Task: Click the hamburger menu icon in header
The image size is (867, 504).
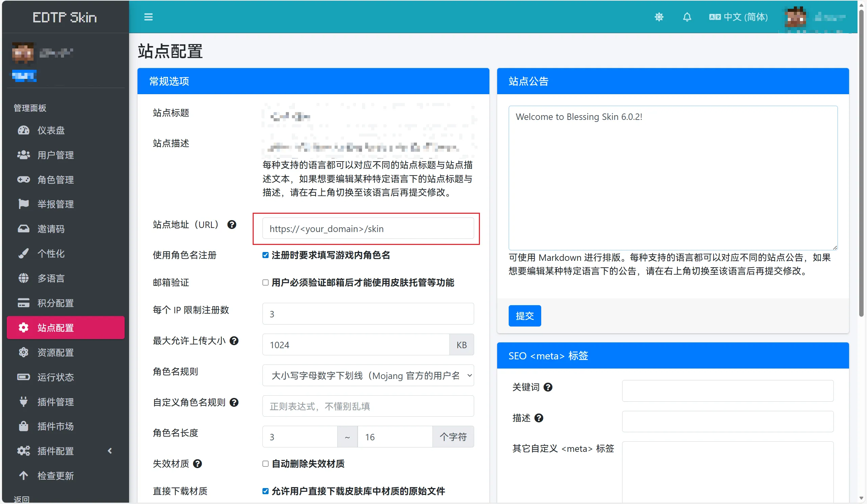Action: pyautogui.click(x=148, y=17)
